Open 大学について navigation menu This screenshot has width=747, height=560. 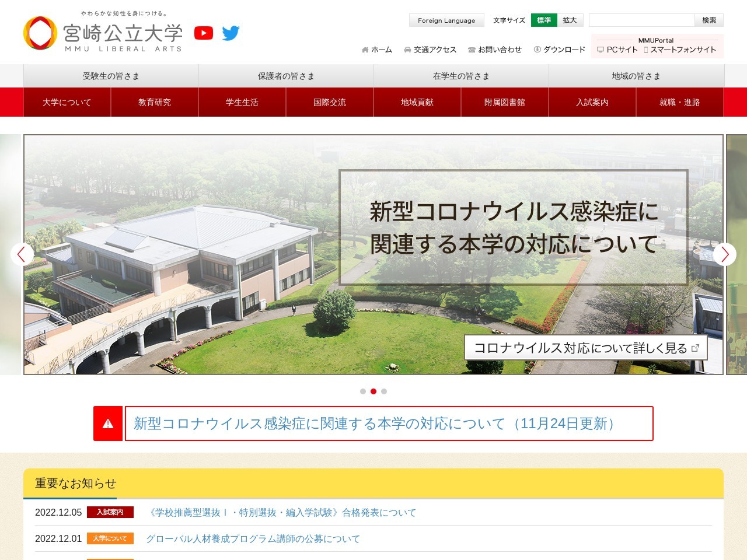coord(67,102)
